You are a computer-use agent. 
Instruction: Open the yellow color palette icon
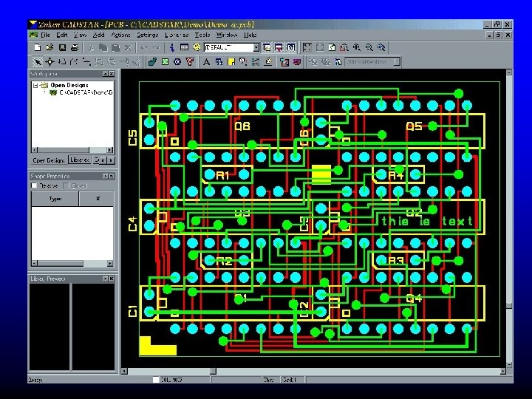pyautogui.click(x=197, y=47)
